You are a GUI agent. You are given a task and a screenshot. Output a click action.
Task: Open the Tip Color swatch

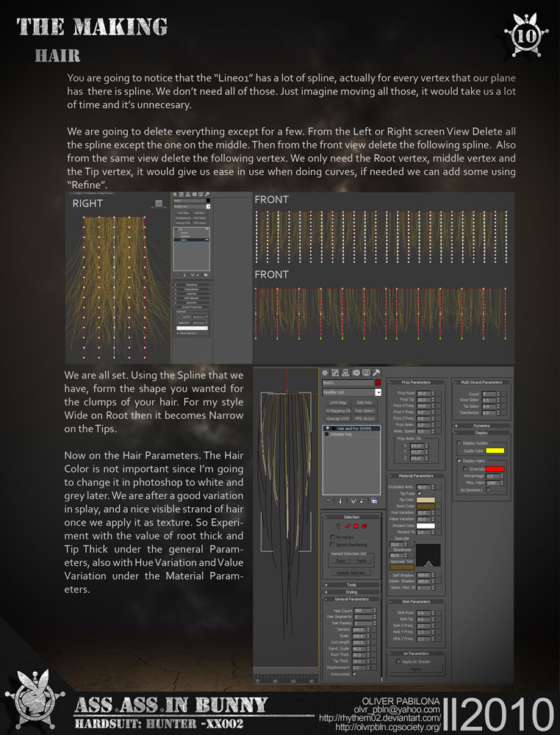[x=426, y=500]
